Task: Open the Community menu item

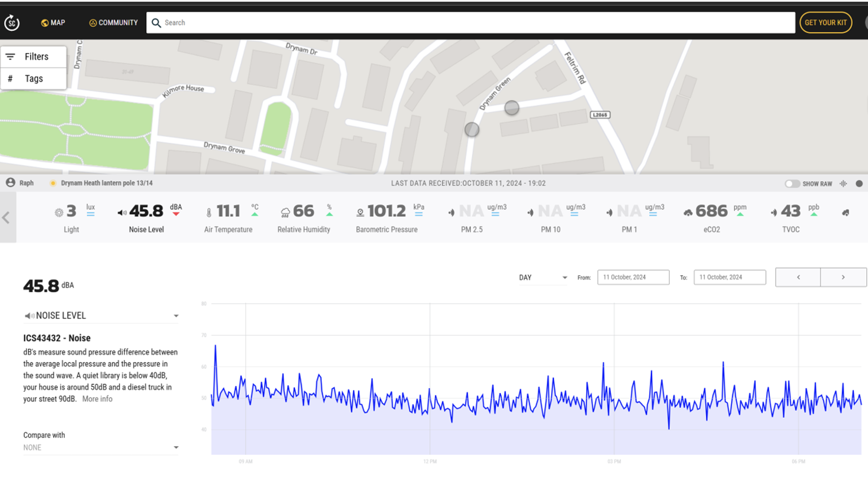Action: (113, 23)
